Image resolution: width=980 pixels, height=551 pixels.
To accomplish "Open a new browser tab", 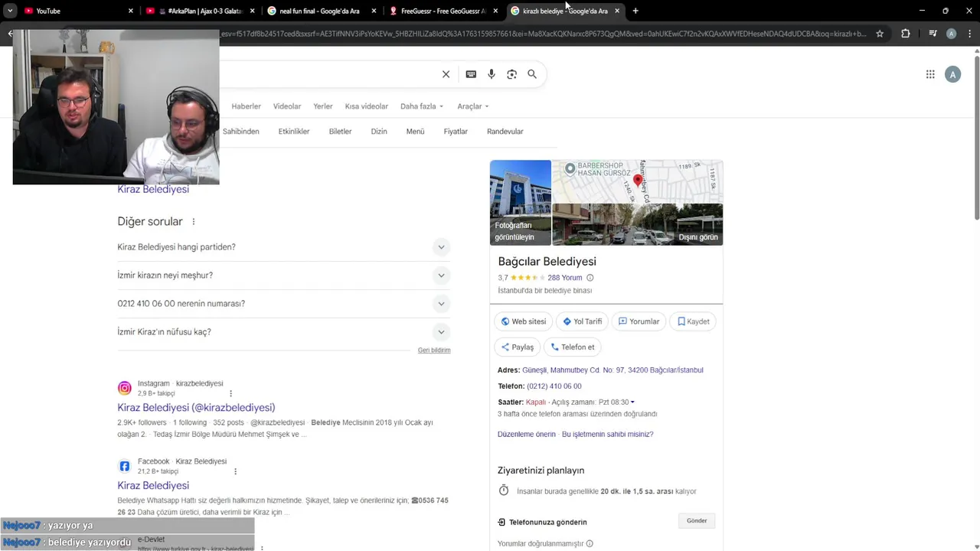I will tap(635, 11).
